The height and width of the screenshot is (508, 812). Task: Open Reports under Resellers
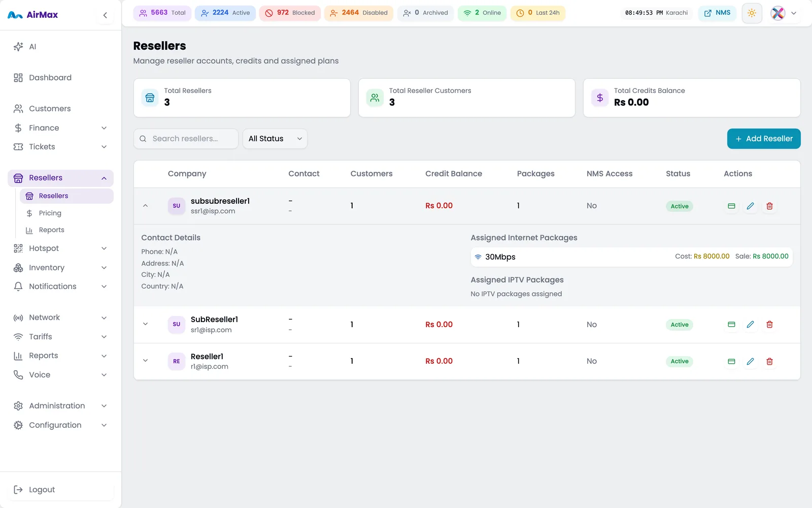tap(66, 230)
